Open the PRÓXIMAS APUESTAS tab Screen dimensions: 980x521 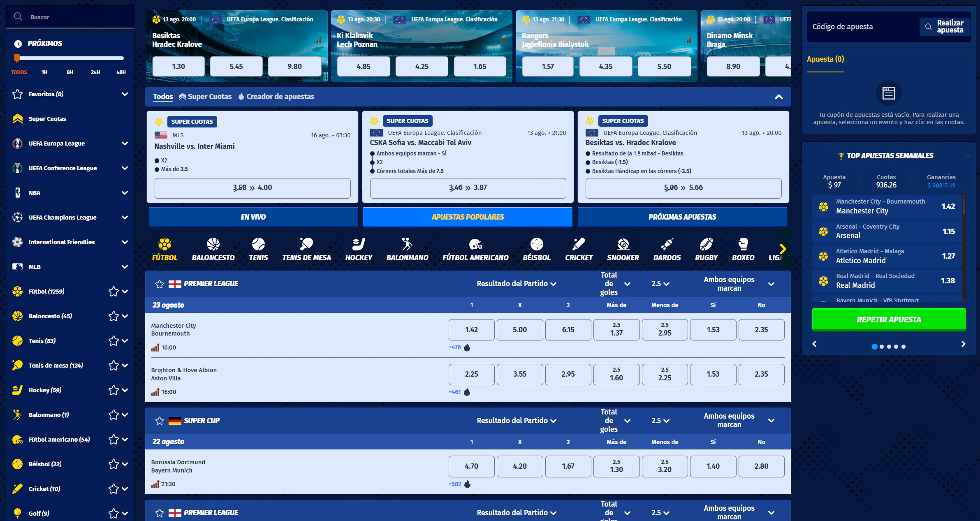tap(682, 217)
